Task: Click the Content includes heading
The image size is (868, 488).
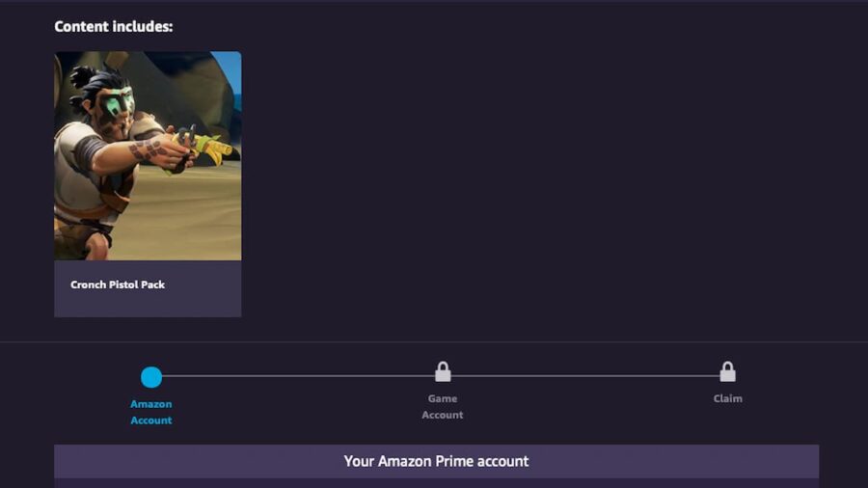Action: 114,27
